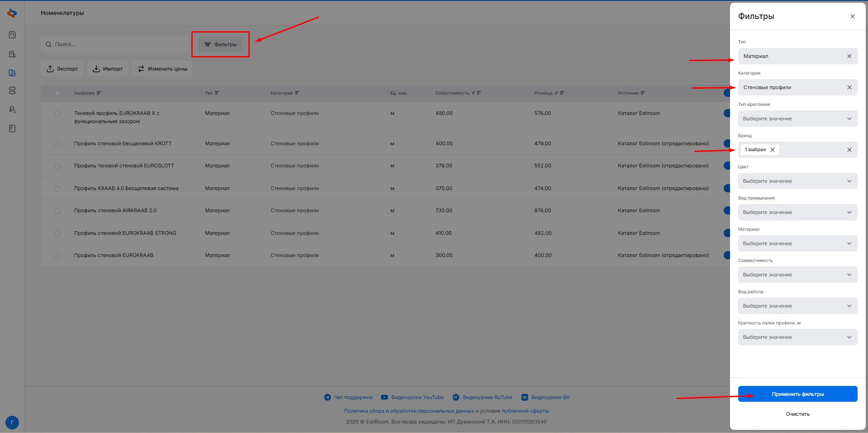Open the buildings icon in the sidebar
Screen dimensions: 868x433
click(x=12, y=54)
